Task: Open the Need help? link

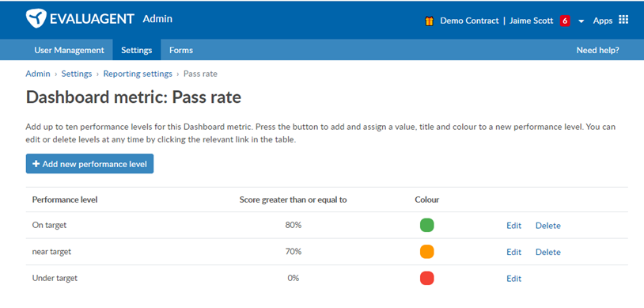Action: 597,50
